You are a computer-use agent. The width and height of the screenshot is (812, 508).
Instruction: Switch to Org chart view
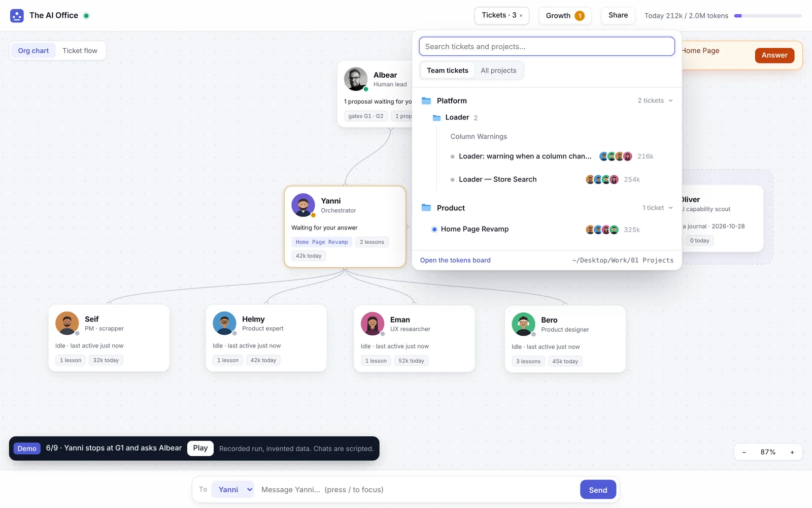(x=33, y=51)
